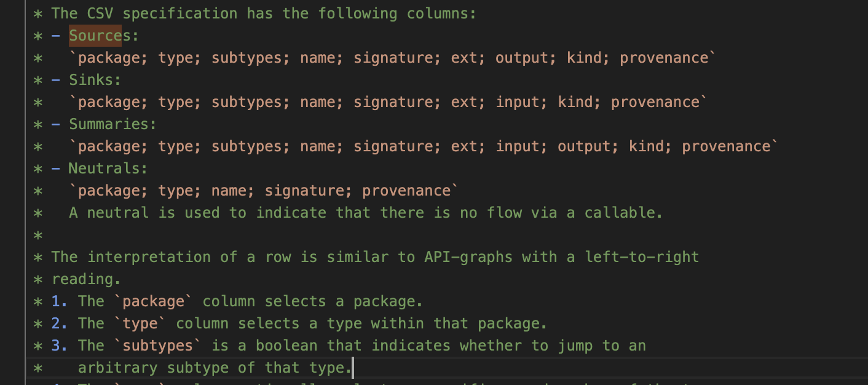Image resolution: width=868 pixels, height=385 pixels.
Task: Click the inline code `subtypes` in item 3
Action: (157, 346)
